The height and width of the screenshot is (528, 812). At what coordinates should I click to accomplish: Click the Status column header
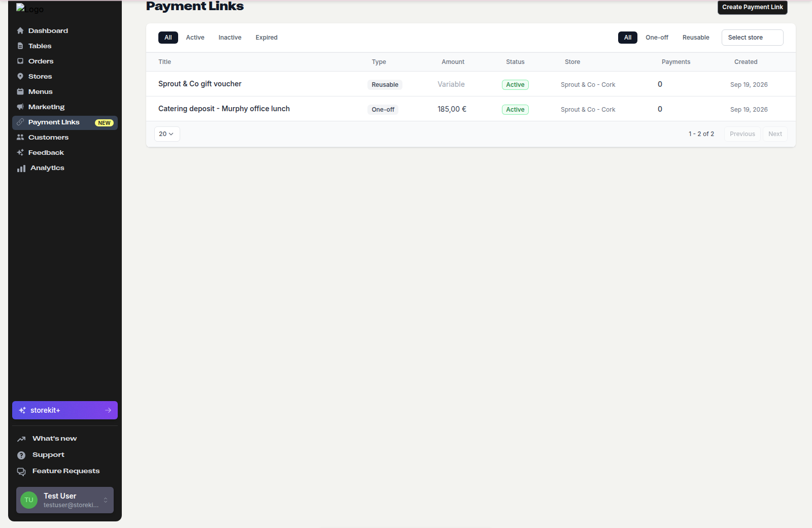click(515, 62)
